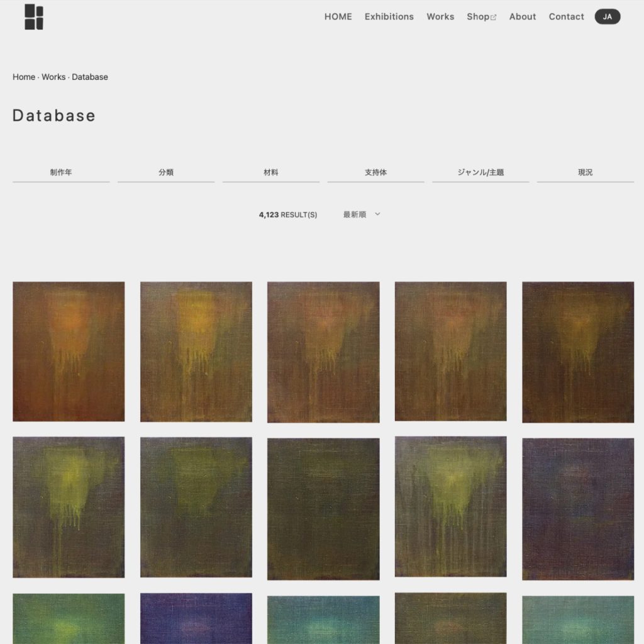Click Works breadcrumb link

pos(53,77)
